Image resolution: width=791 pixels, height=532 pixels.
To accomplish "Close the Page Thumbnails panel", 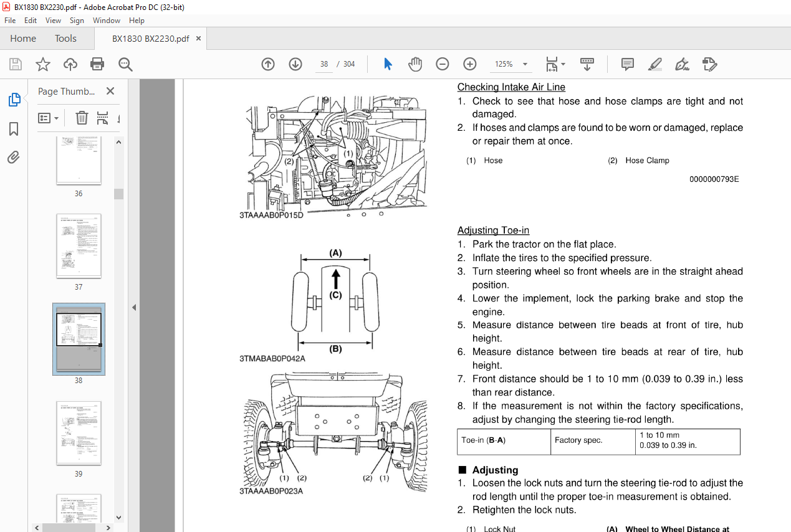I will click(x=110, y=91).
